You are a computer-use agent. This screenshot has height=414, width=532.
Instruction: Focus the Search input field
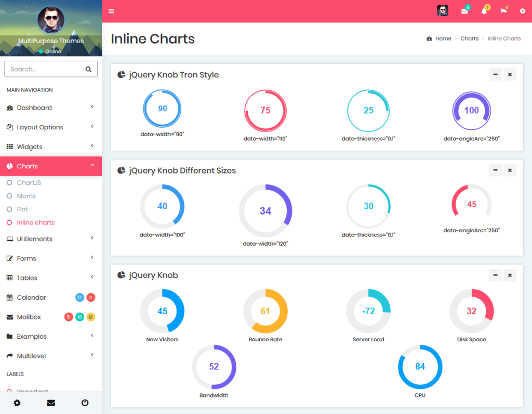coord(51,69)
